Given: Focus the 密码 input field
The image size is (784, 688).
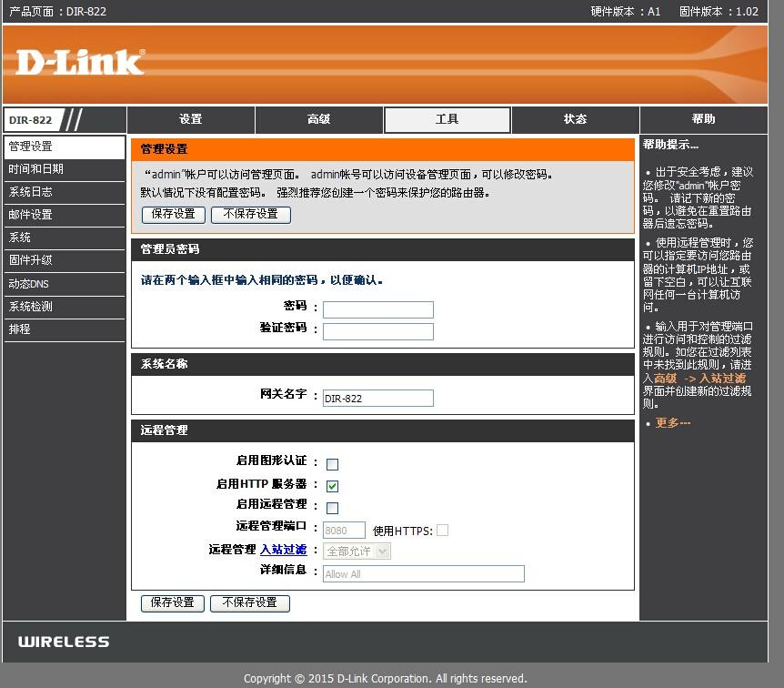Looking at the screenshot, I should [x=378, y=309].
